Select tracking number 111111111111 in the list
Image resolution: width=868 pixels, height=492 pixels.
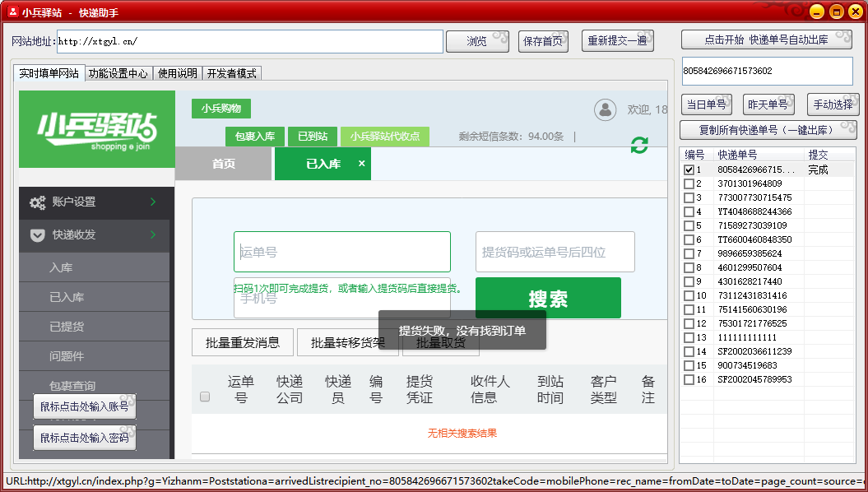point(747,337)
